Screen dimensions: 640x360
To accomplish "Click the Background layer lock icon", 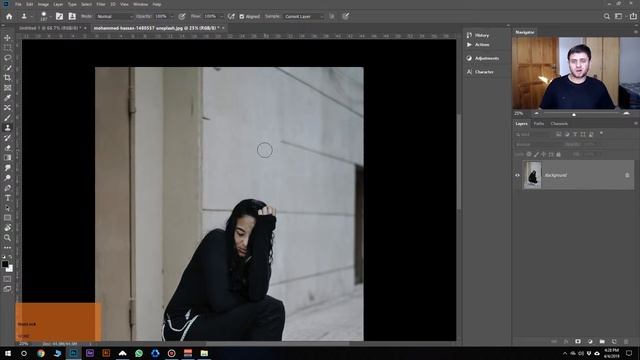I will click(x=627, y=175).
